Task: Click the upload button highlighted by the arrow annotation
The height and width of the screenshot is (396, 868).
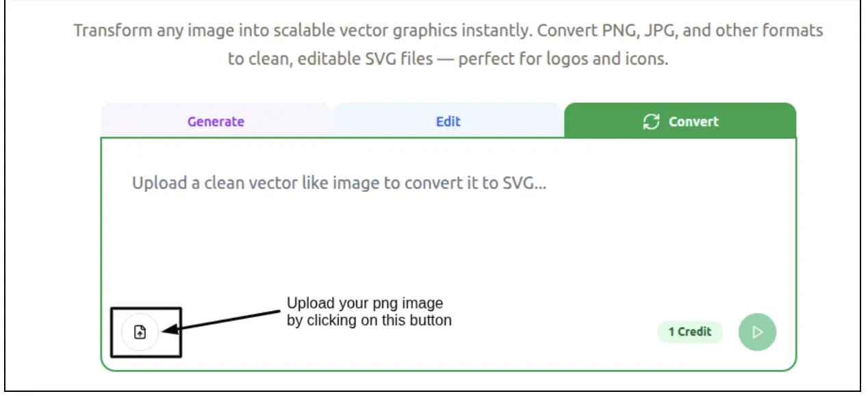Action: [140, 332]
